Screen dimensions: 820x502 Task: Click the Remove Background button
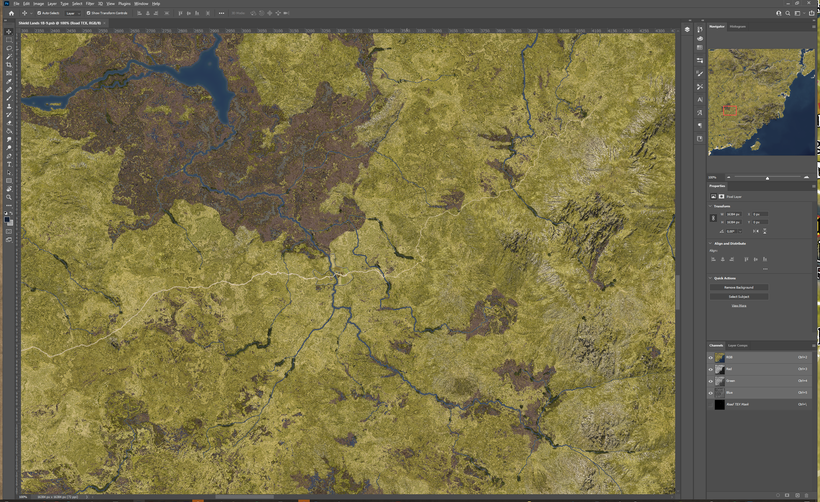(739, 287)
